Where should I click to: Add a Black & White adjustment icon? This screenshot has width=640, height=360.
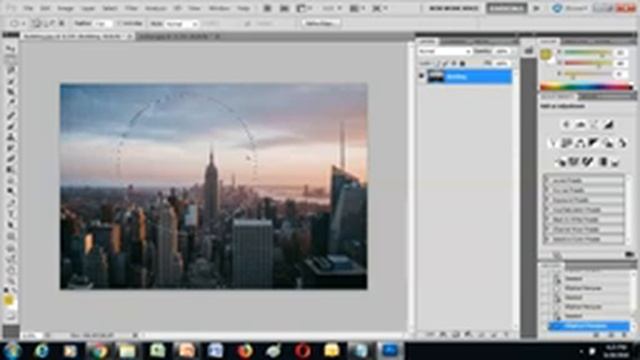pos(593,143)
